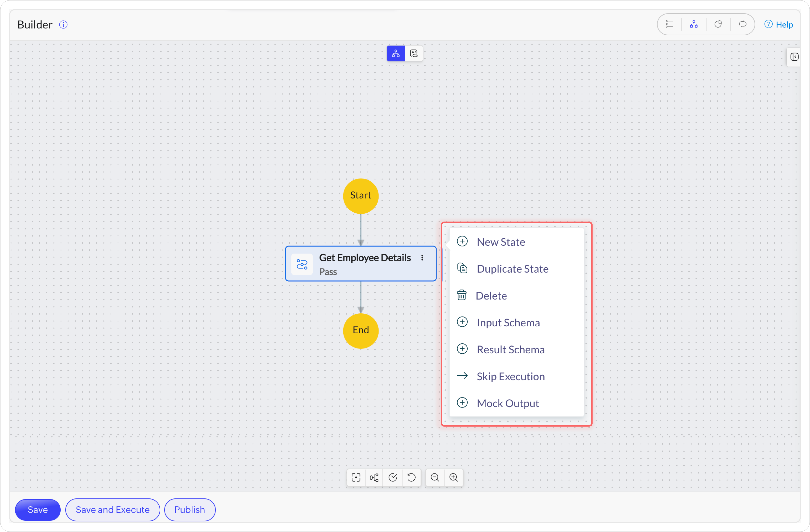Image resolution: width=810 pixels, height=532 pixels.
Task: Zoom in the canvas
Action: click(x=453, y=478)
